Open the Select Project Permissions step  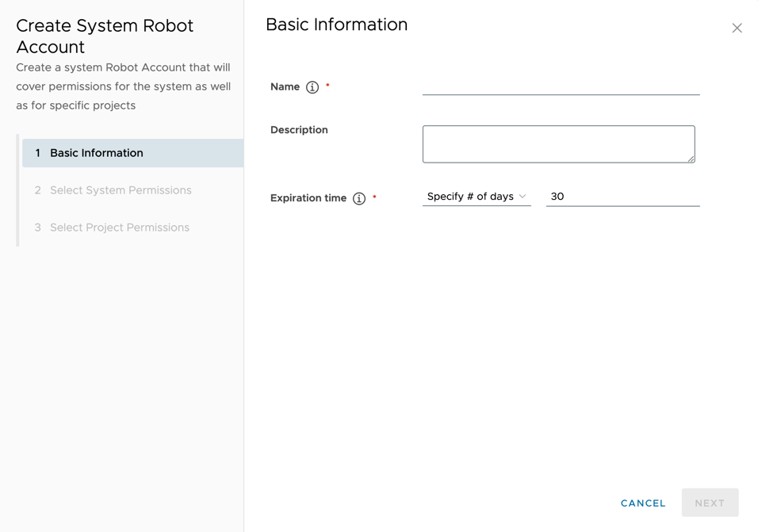(120, 228)
